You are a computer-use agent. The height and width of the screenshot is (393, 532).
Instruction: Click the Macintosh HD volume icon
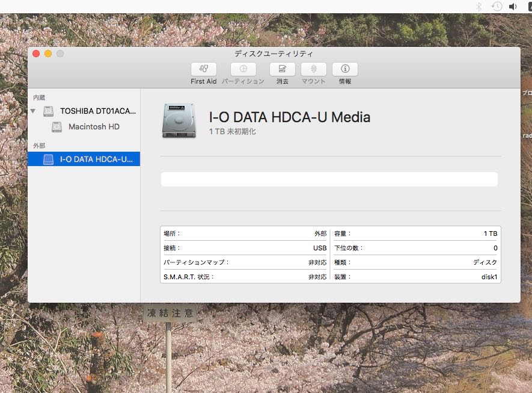click(x=57, y=127)
